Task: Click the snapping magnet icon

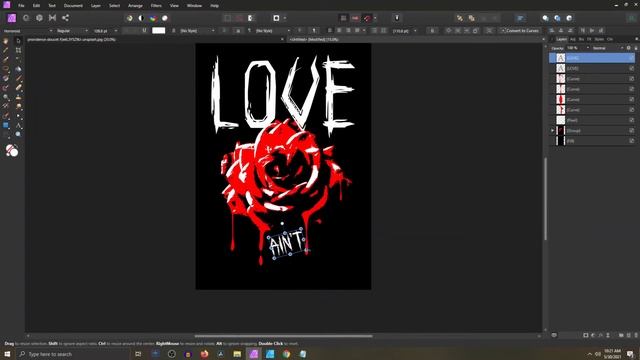Action: point(367,18)
